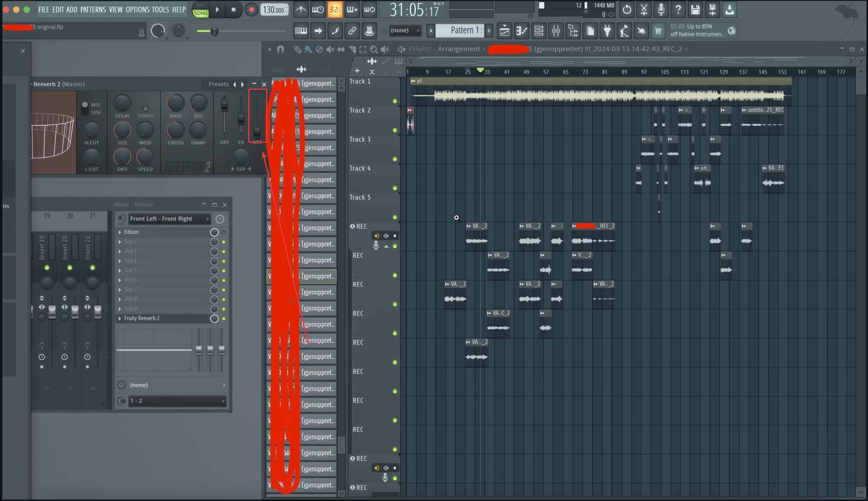
Task: Activate the mute tool in the playlist toolbar
Action: (330, 49)
